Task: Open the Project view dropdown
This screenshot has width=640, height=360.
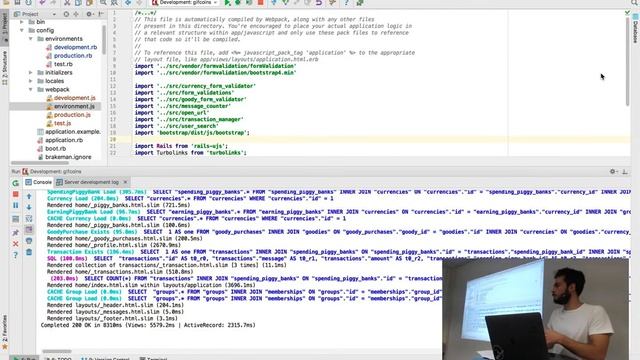Action: [x=54, y=14]
